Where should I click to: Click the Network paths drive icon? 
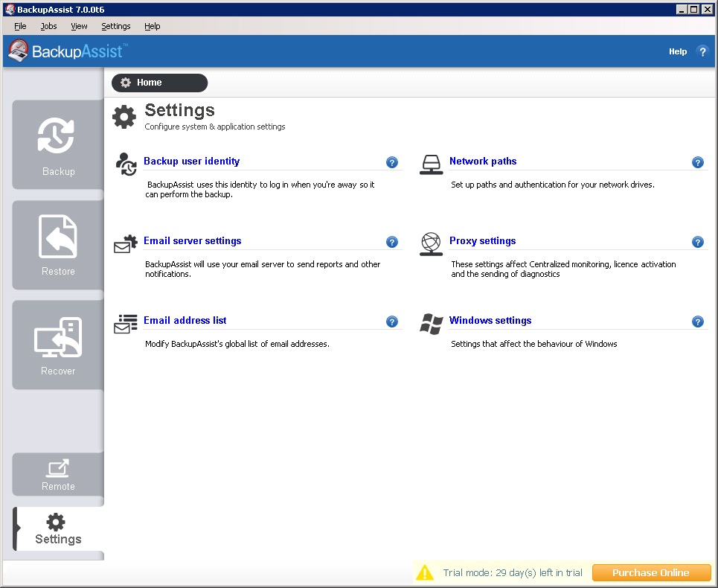432,164
